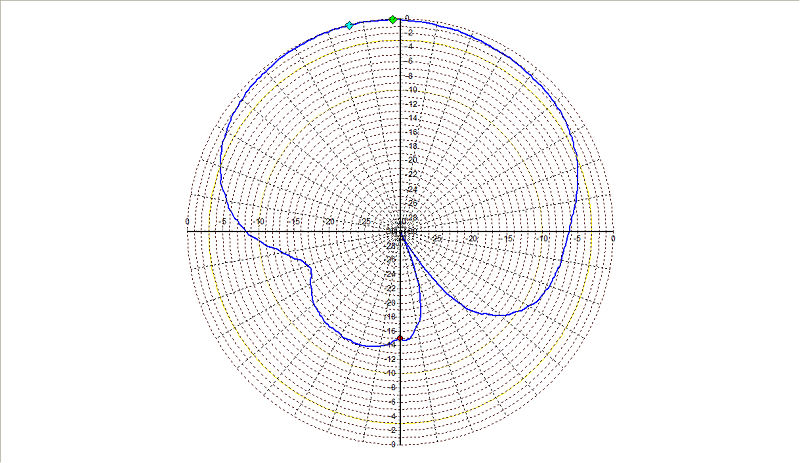Screen dimensions: 800x463
Task: Click the -8 label at the bottom of the vertical axis
Action: point(392,445)
